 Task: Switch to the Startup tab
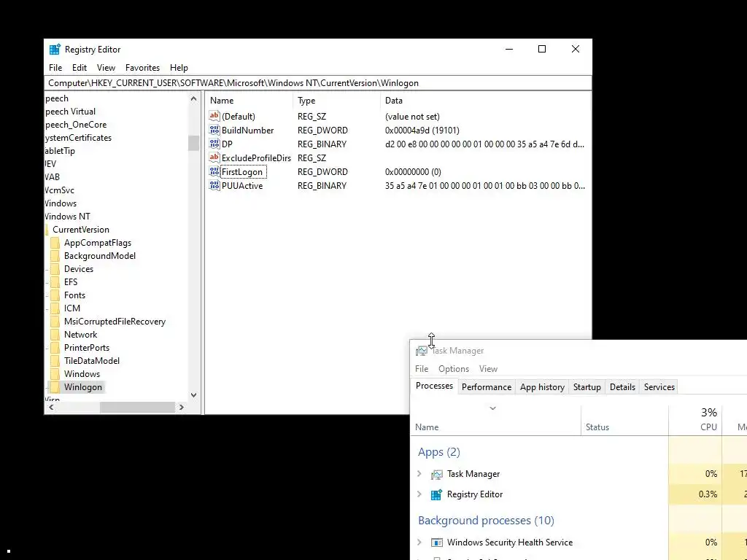click(587, 387)
